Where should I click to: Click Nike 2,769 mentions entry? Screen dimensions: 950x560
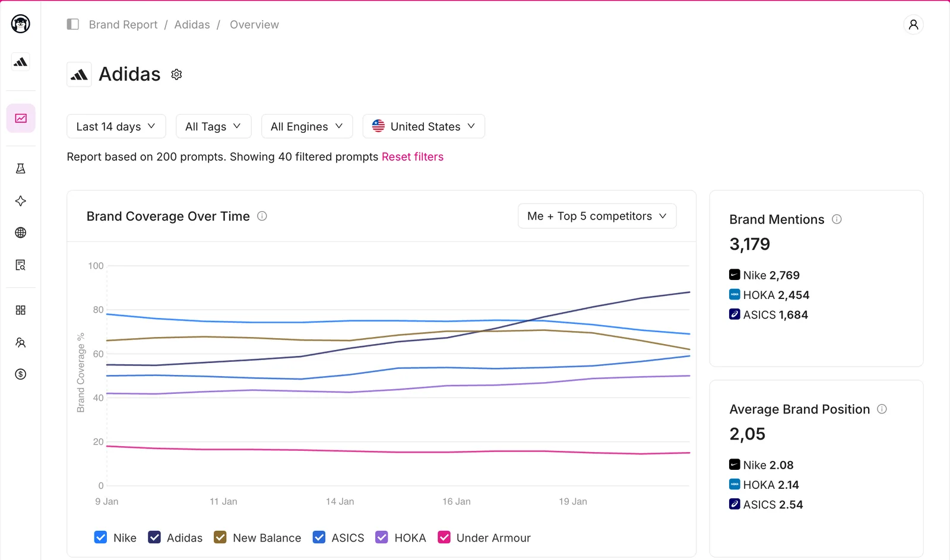[x=764, y=275]
